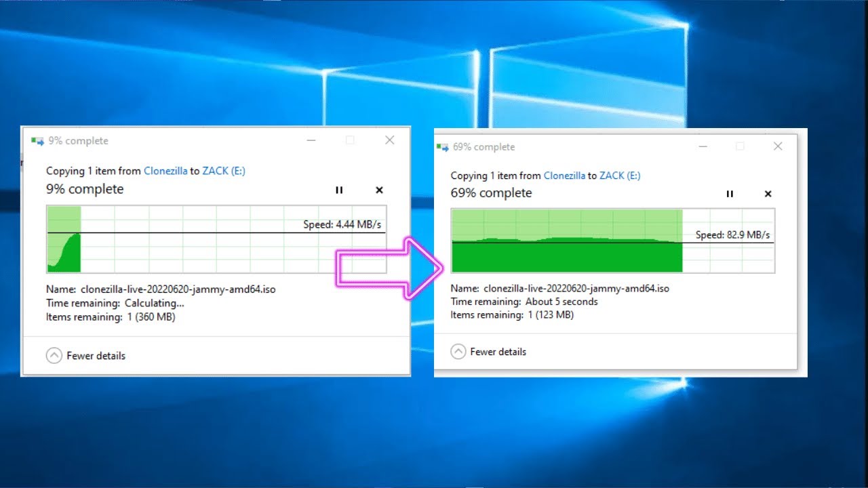
Task: Click the "9% complete" window title text
Action: [x=78, y=141]
